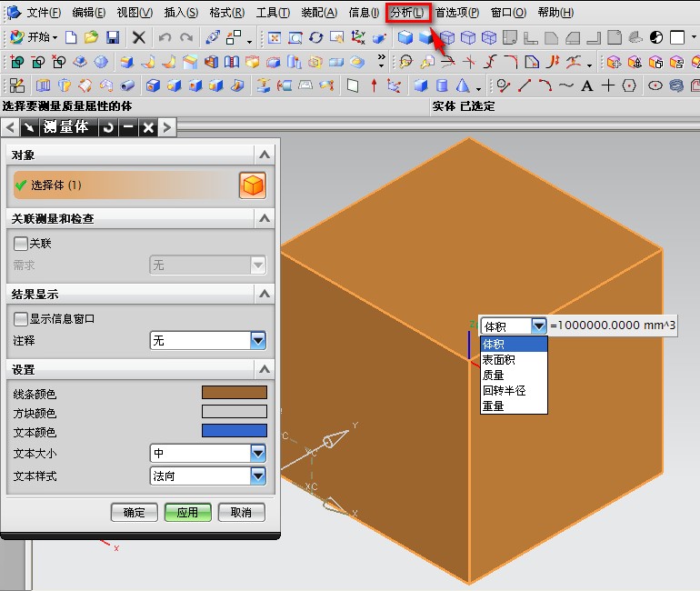
Task: Click the 应用 Apply button
Action: (187, 512)
